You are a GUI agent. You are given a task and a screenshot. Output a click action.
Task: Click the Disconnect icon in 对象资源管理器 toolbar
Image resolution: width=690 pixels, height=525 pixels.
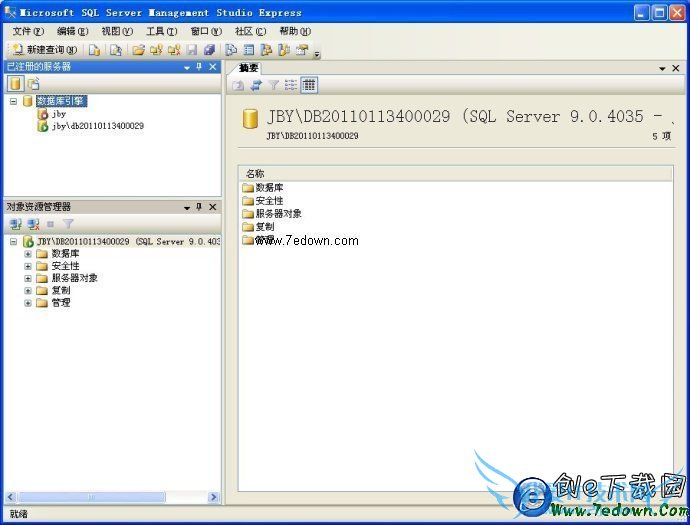(x=33, y=224)
